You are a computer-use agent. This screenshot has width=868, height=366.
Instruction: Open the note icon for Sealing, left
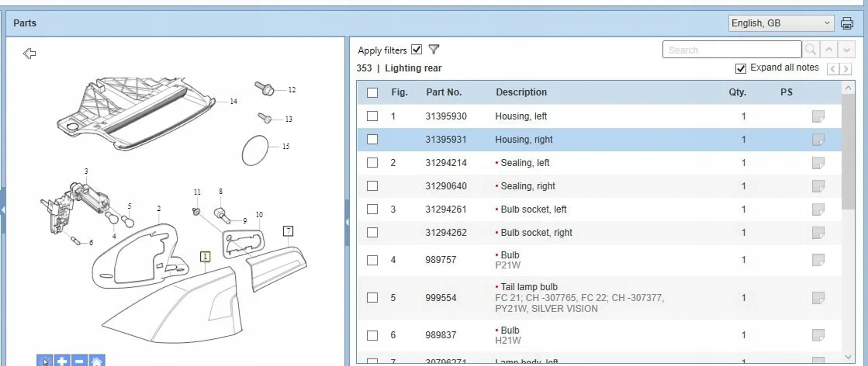(818, 163)
